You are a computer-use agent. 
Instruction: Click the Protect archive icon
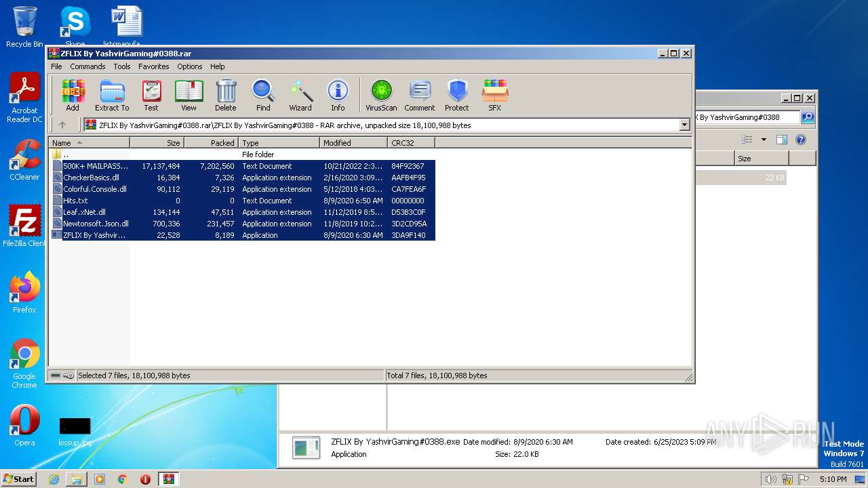(457, 95)
